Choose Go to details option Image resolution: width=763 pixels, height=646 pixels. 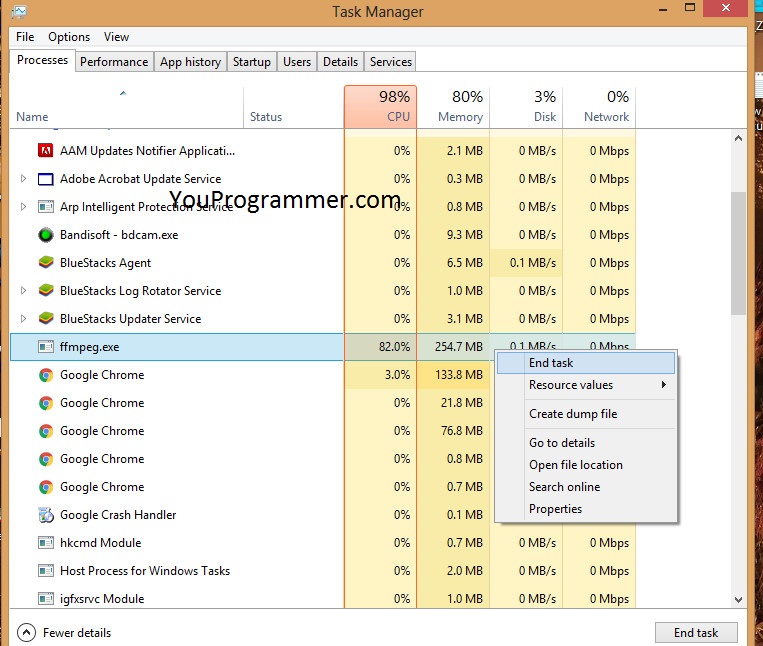pyautogui.click(x=586, y=443)
